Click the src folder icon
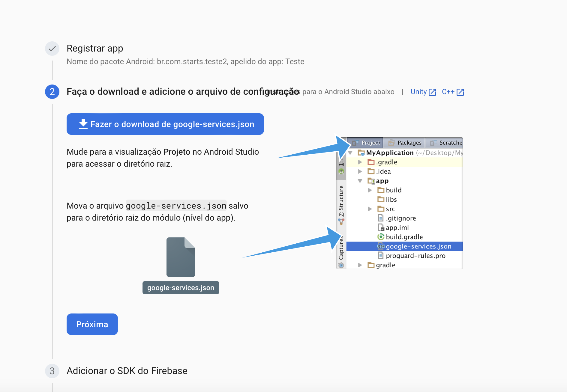The width and height of the screenshot is (567, 392). [381, 209]
